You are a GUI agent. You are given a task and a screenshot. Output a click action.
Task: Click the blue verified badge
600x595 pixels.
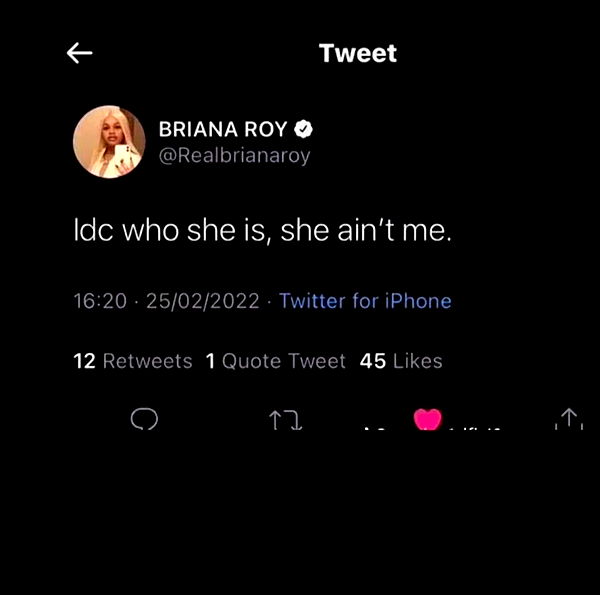pyautogui.click(x=304, y=129)
